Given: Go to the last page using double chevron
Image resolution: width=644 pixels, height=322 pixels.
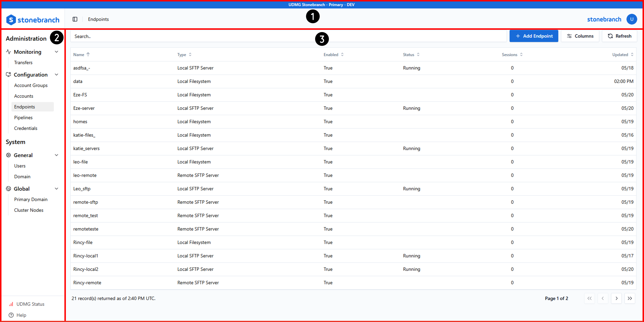Looking at the screenshot, I should coord(630,298).
